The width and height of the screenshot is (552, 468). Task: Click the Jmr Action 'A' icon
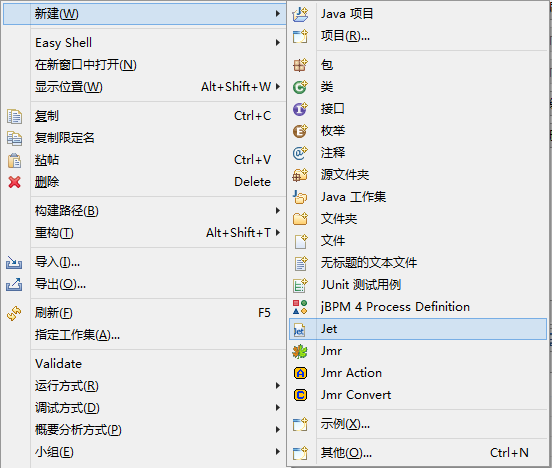[300, 373]
